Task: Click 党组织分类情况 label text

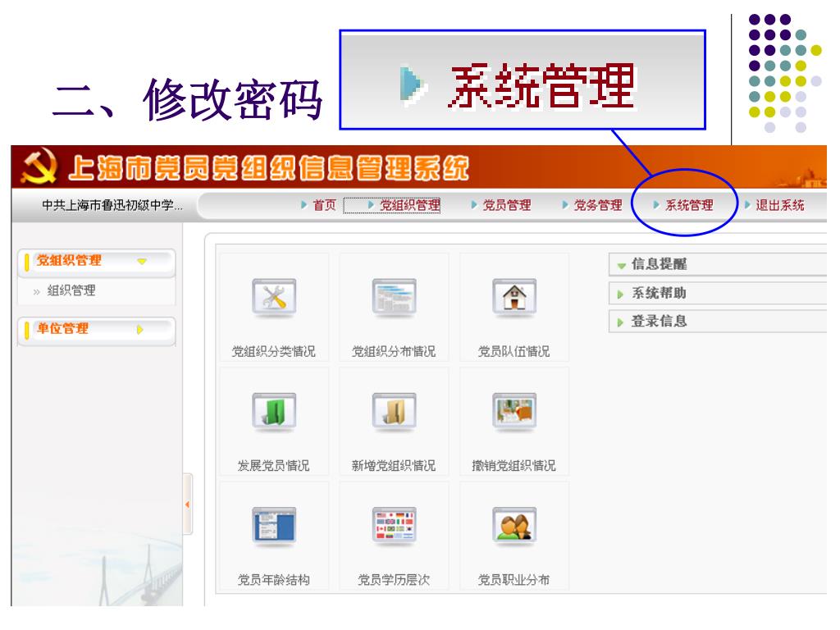Action: click(274, 351)
